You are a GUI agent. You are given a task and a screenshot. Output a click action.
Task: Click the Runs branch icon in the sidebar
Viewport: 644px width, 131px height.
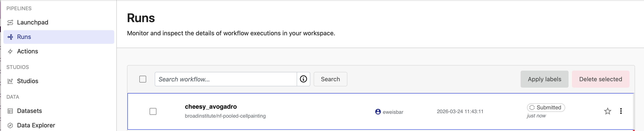(x=10, y=37)
